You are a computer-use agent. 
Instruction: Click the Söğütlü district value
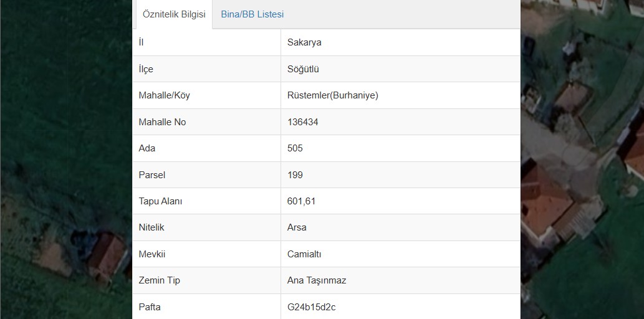point(303,69)
